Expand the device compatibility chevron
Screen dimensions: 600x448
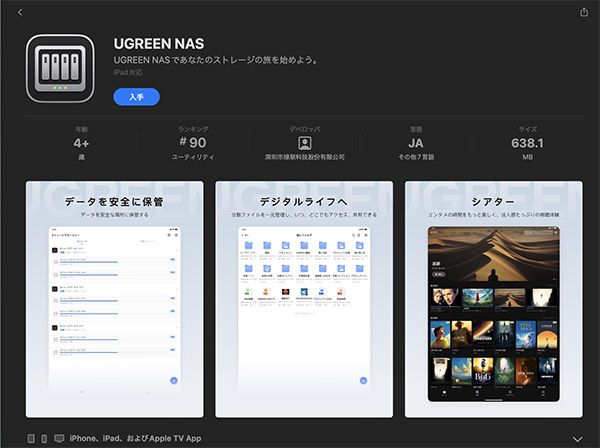click(577, 439)
